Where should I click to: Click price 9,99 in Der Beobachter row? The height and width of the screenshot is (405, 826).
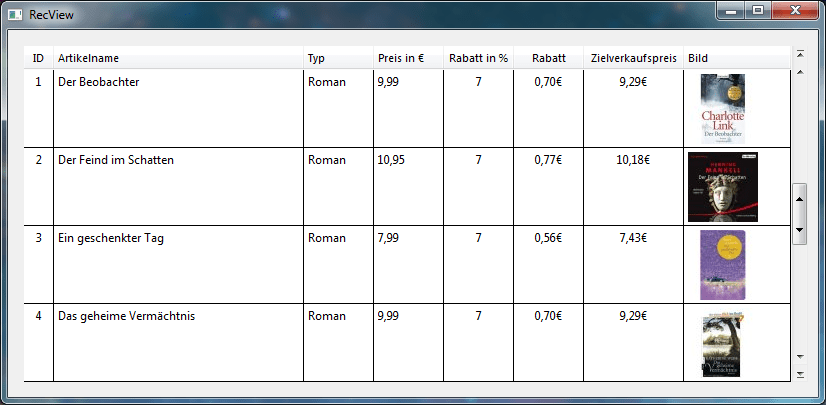[x=388, y=83]
